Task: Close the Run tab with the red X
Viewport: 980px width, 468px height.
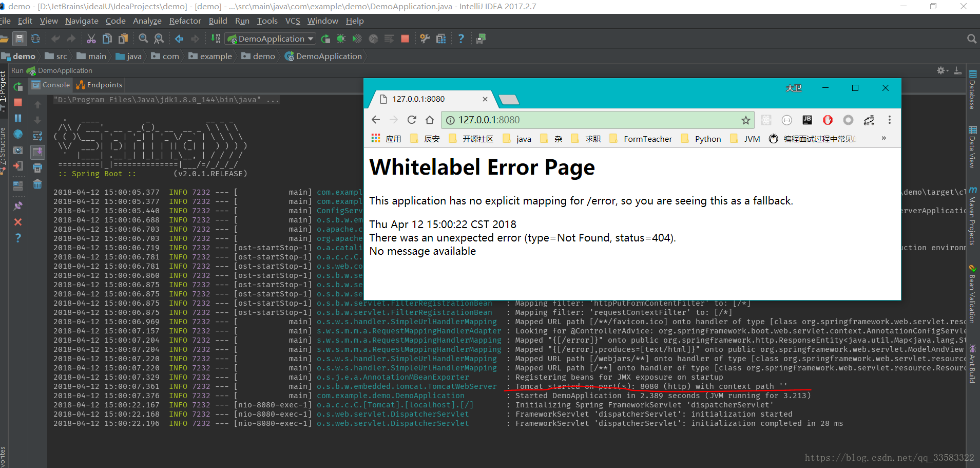Action: click(18, 222)
